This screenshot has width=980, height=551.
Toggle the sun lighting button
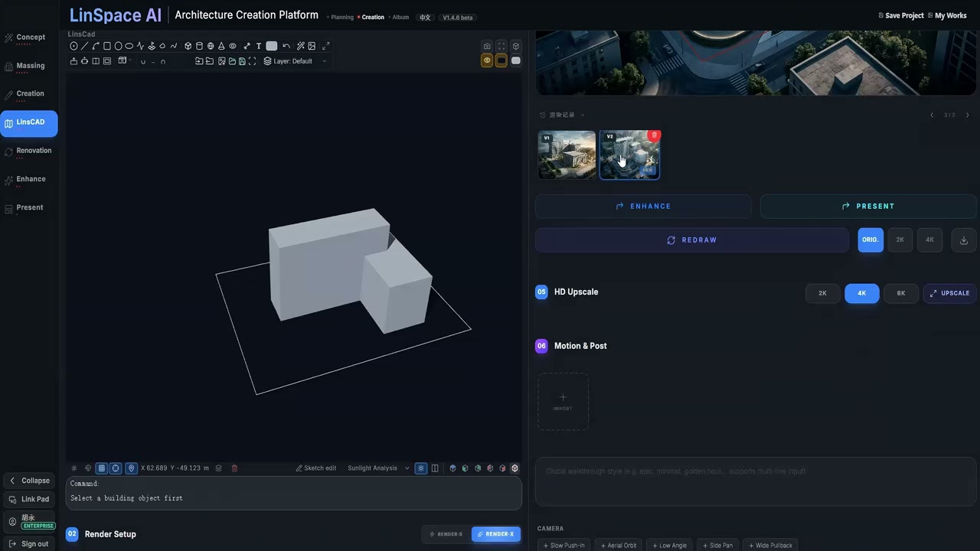click(x=421, y=468)
